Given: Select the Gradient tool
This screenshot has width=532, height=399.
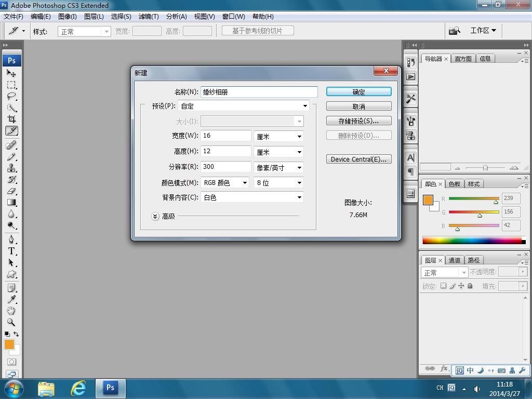Looking at the screenshot, I should [x=11, y=203].
